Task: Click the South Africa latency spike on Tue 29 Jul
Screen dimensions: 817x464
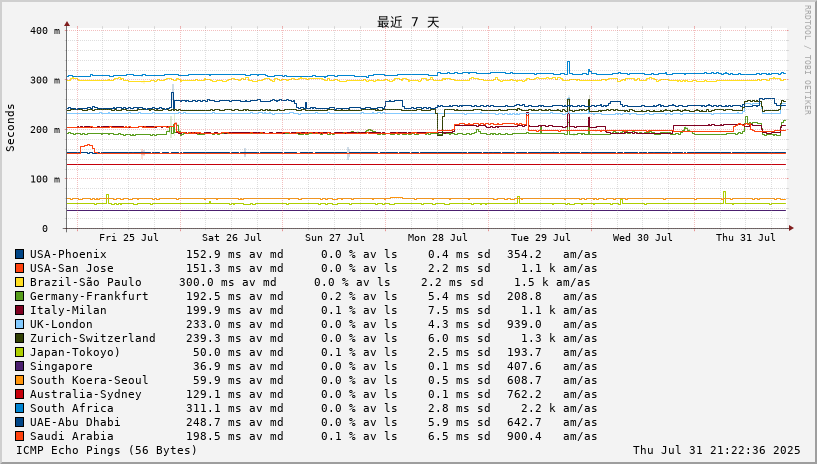Action: tap(568, 67)
